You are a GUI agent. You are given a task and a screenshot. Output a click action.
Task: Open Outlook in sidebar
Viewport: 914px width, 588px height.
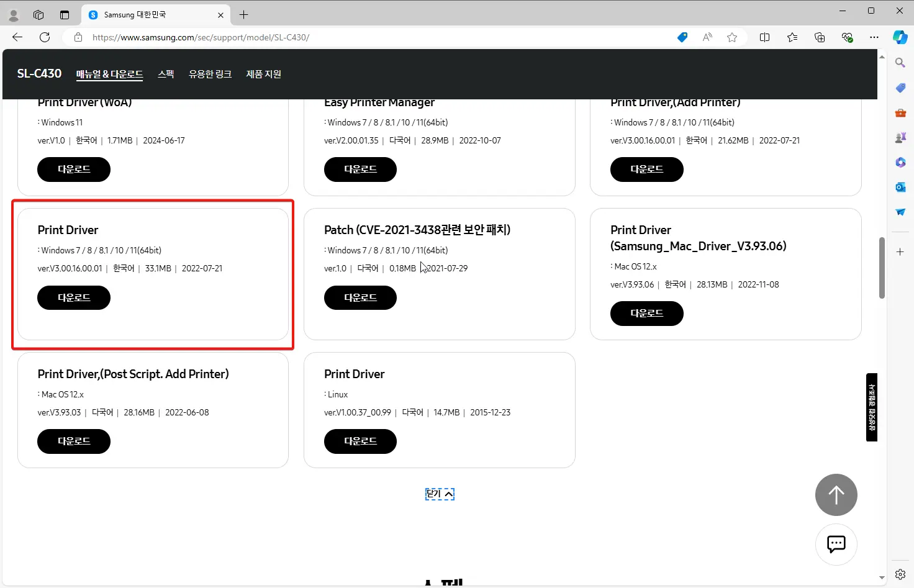click(x=900, y=187)
